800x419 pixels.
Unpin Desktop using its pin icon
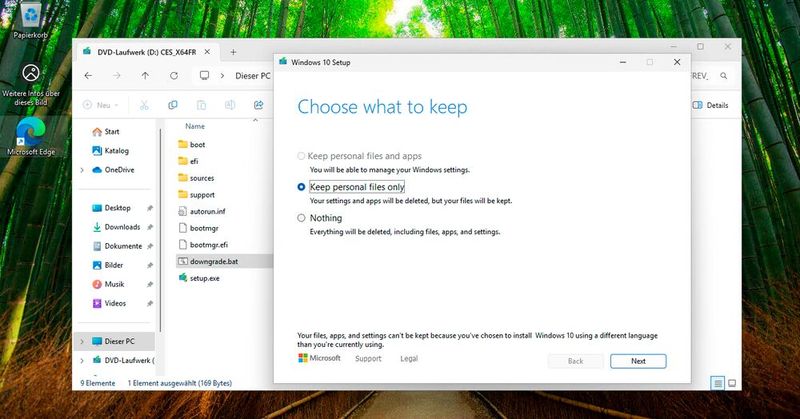click(x=150, y=208)
